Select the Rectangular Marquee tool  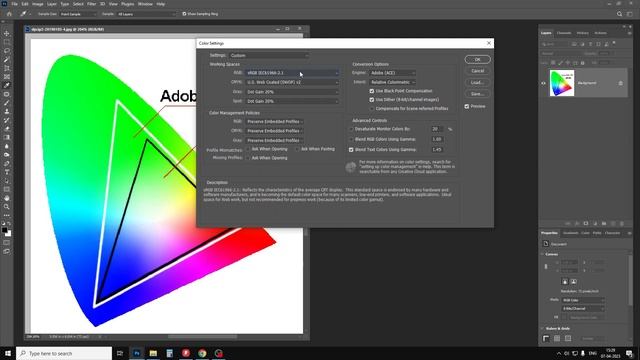point(7,42)
